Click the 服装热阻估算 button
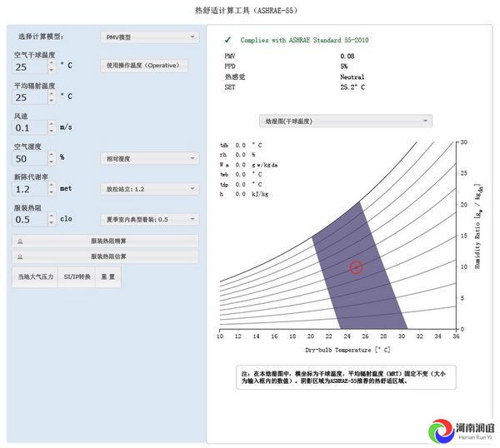The width and height of the screenshot is (500, 448). [106, 257]
